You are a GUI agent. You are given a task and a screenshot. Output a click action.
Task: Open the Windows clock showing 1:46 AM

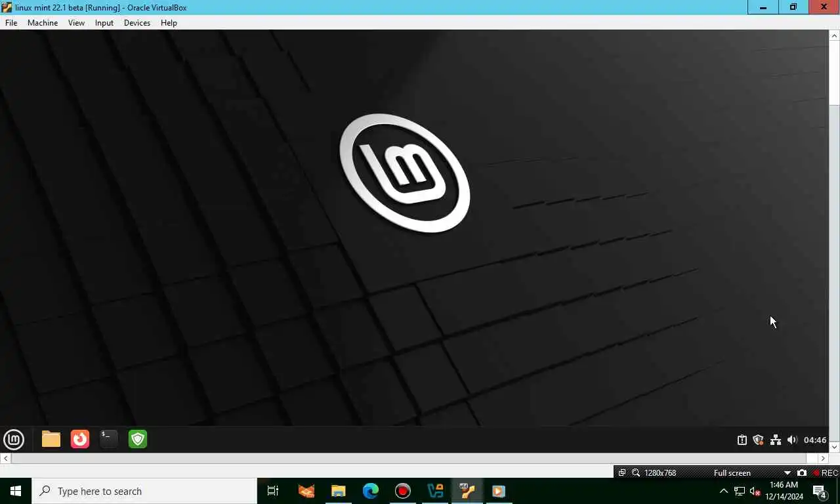click(x=784, y=491)
